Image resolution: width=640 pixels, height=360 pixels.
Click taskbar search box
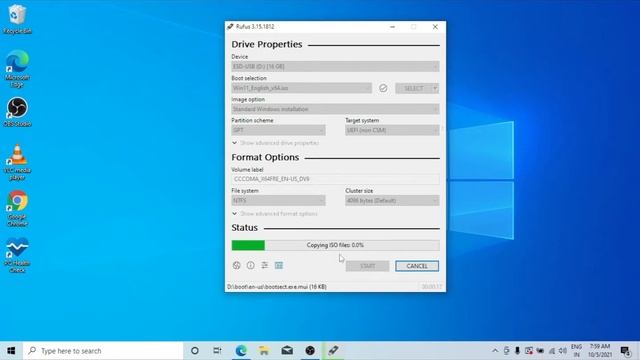(103, 351)
